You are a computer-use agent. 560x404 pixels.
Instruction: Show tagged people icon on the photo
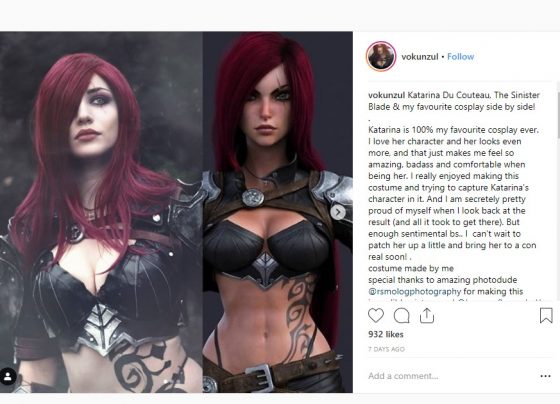(8, 376)
